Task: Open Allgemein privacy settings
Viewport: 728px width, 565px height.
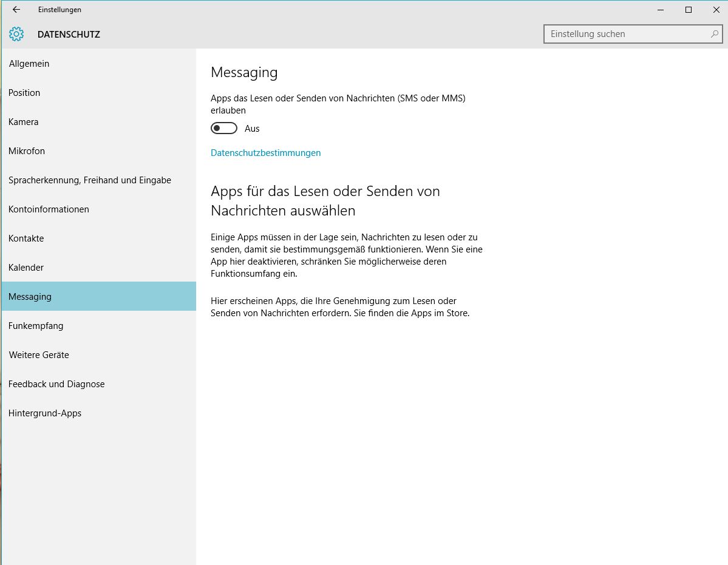Action: [x=99, y=64]
